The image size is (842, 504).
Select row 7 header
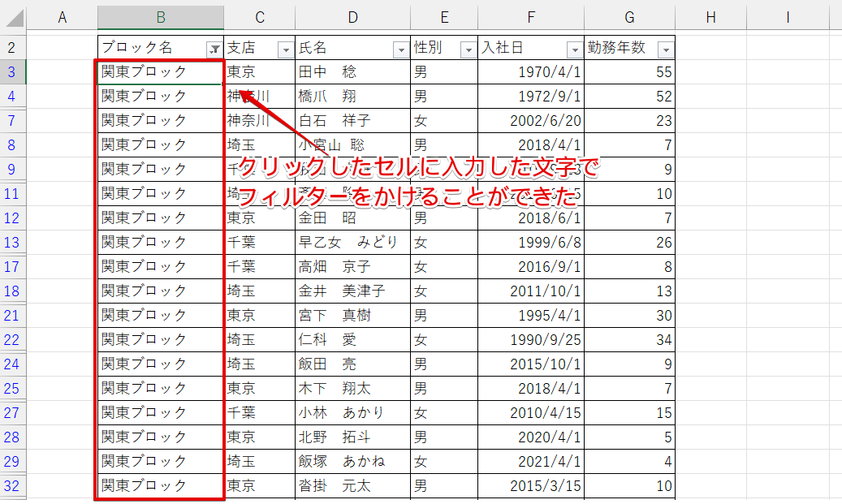point(12,121)
